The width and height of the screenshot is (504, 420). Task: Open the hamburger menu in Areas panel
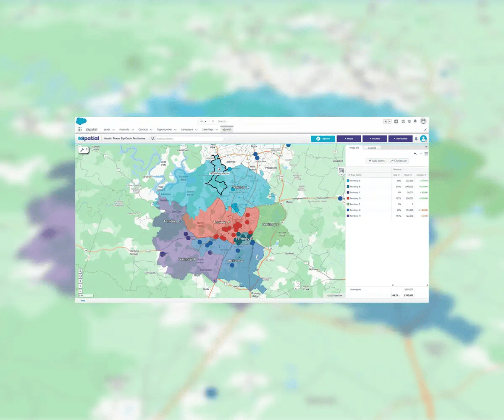click(x=426, y=154)
